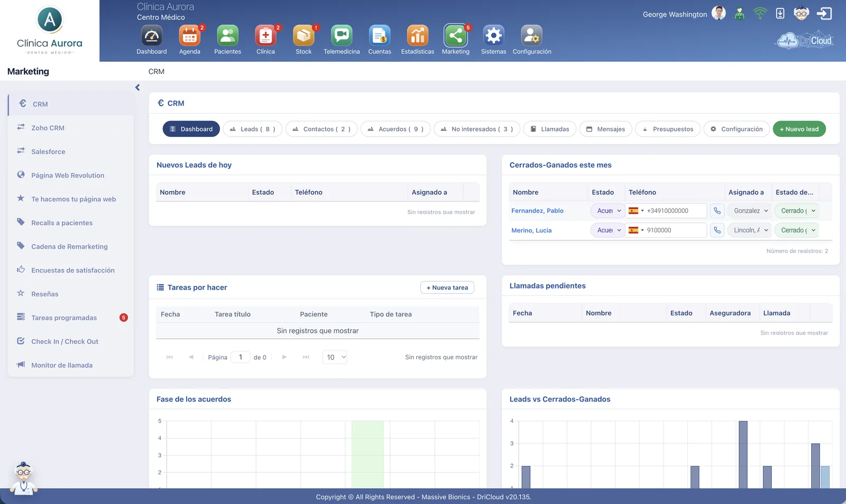Switch to the Acuerdos (9) tab
Screen dimensions: 846x504
pos(396,129)
